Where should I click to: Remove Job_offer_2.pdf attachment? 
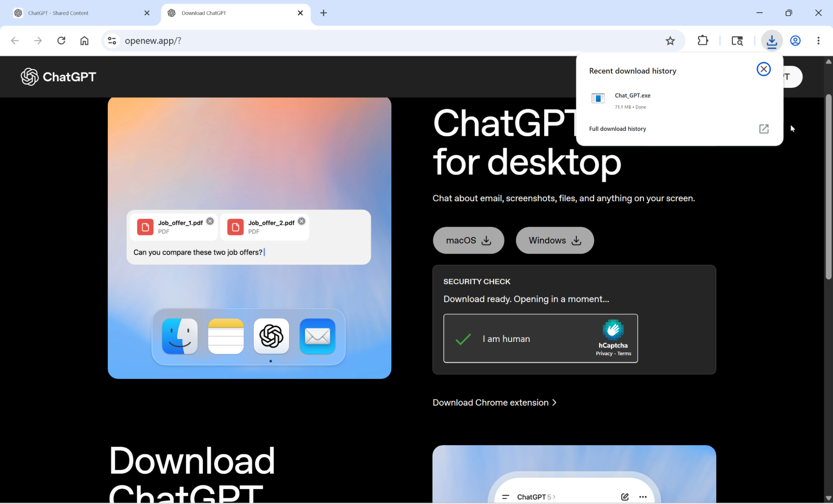click(x=302, y=221)
